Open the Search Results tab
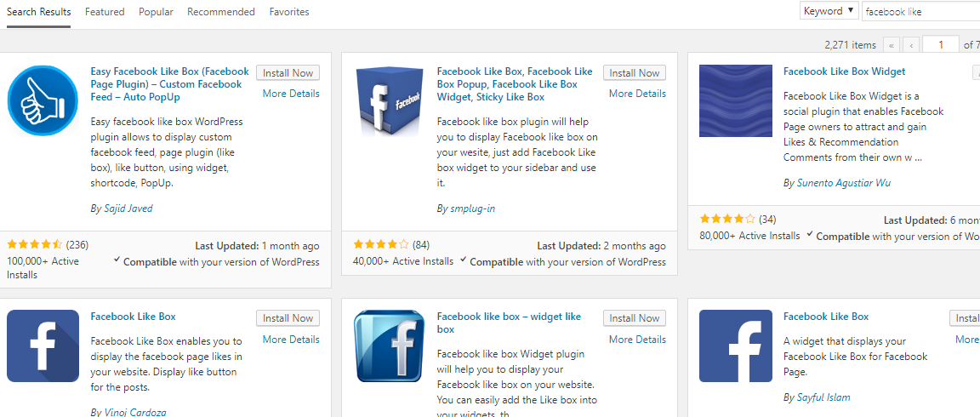This screenshot has height=417, width=980. point(39,12)
